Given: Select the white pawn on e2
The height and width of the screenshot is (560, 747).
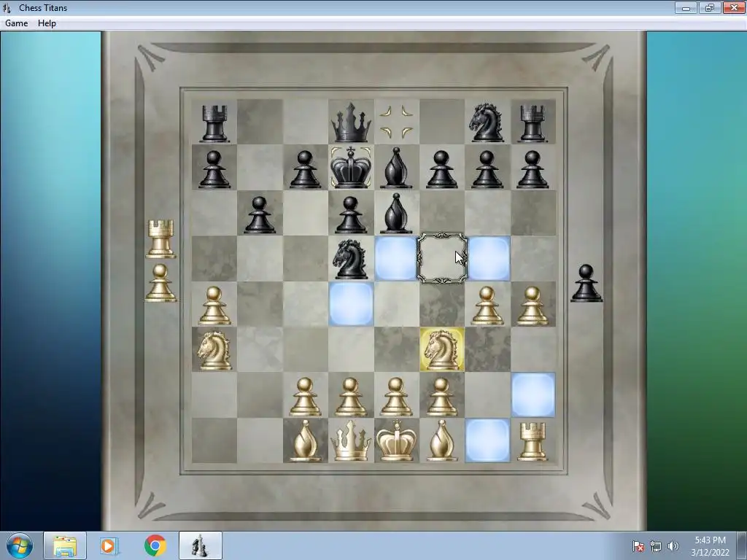Looking at the screenshot, I should [x=396, y=397].
